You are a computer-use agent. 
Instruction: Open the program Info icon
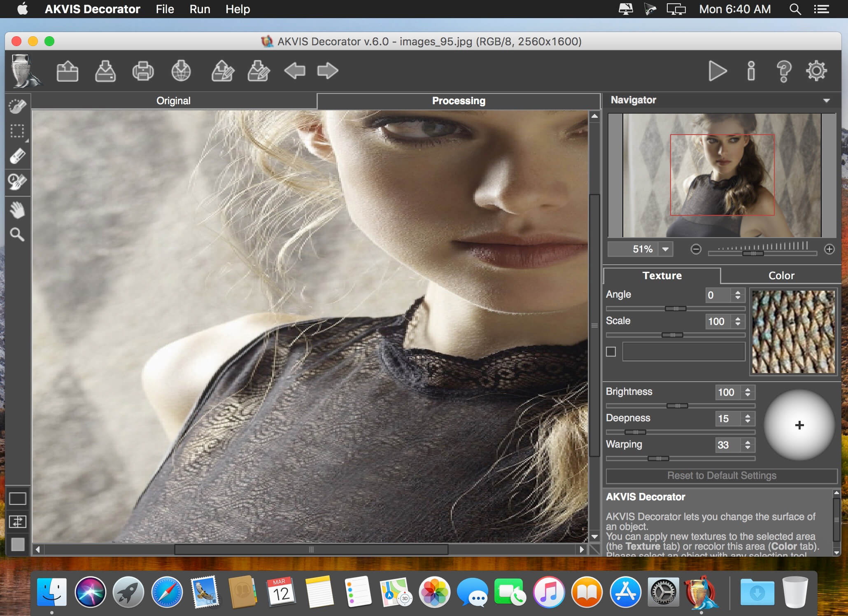[x=751, y=71]
